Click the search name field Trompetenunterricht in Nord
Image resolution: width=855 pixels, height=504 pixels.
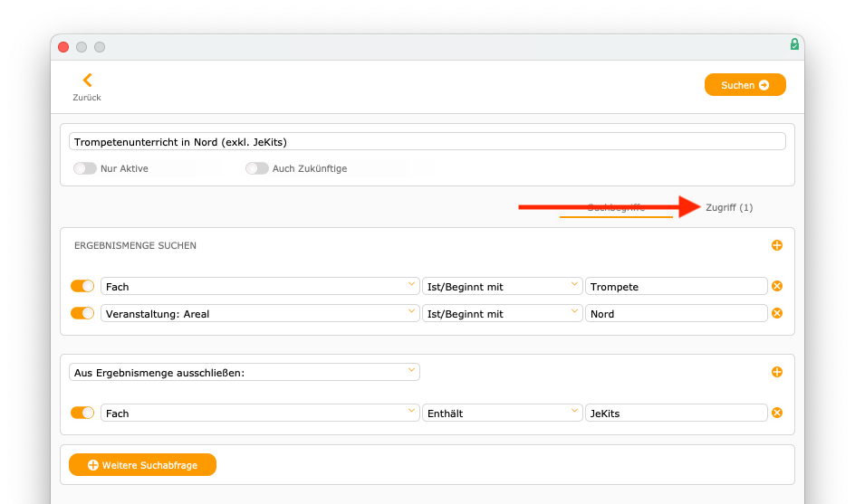pos(427,142)
